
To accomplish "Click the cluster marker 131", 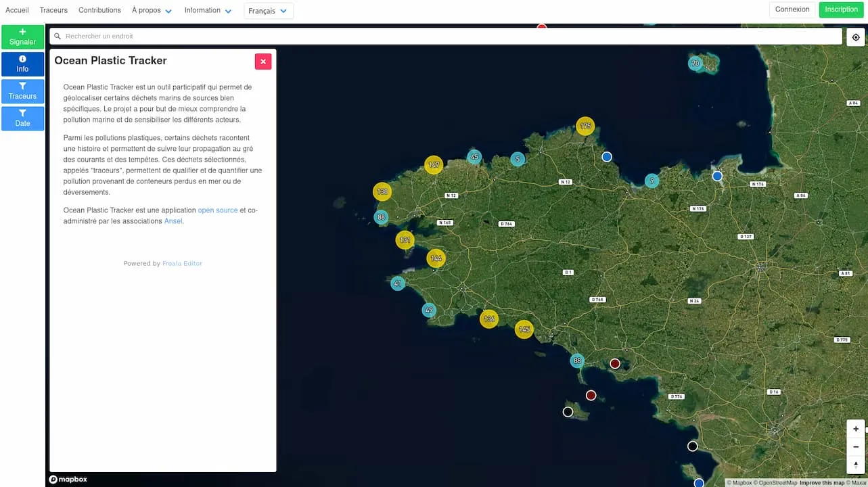I will [x=405, y=240].
